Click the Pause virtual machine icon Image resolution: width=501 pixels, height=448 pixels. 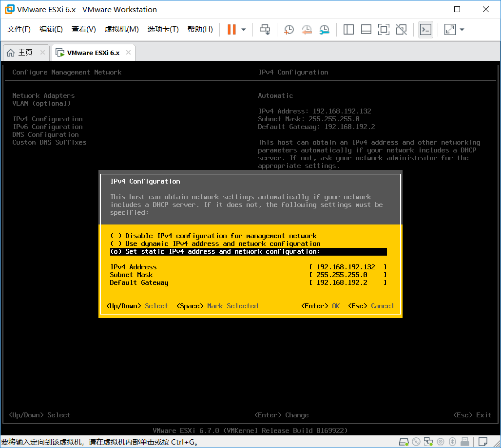[231, 29]
